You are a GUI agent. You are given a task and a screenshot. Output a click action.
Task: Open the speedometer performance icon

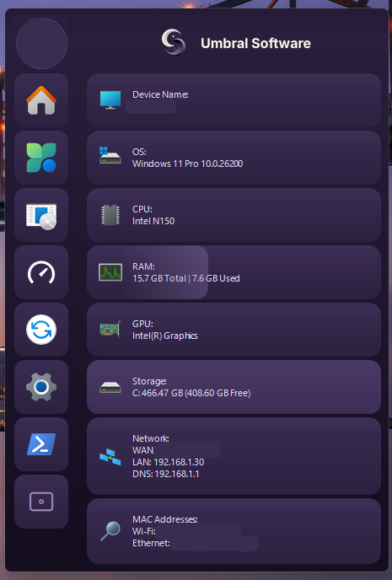[x=41, y=272]
